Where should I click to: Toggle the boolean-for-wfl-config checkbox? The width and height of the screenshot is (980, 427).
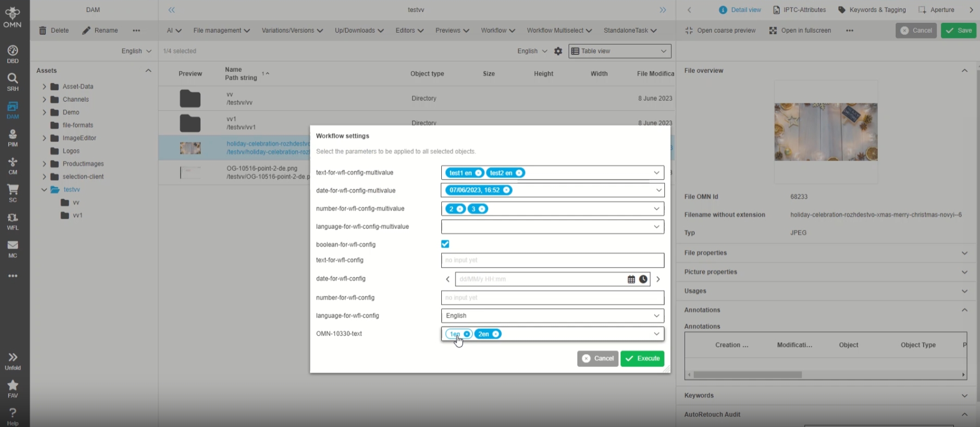445,244
